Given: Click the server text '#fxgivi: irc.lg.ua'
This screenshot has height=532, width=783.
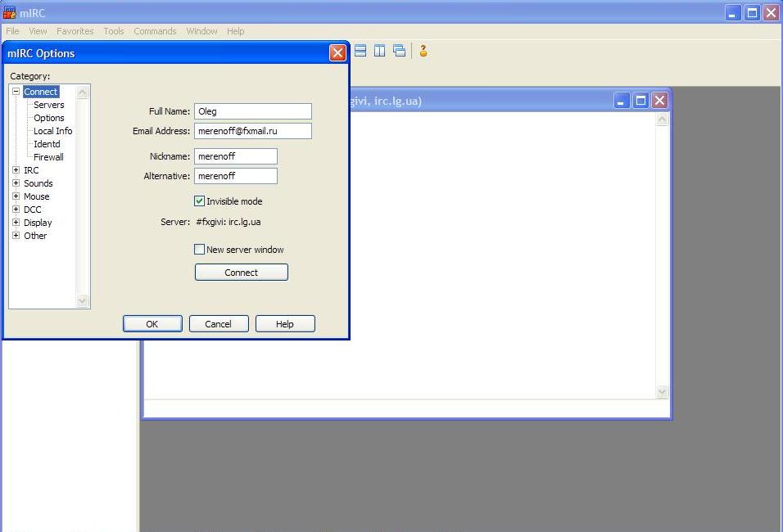Looking at the screenshot, I should coord(229,222).
